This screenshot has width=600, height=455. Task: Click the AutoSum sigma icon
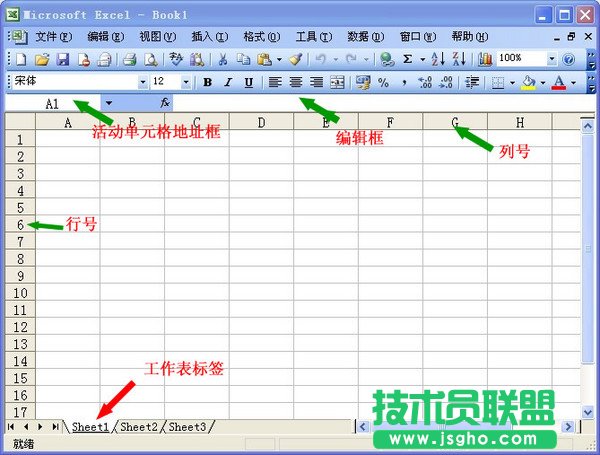[408, 60]
